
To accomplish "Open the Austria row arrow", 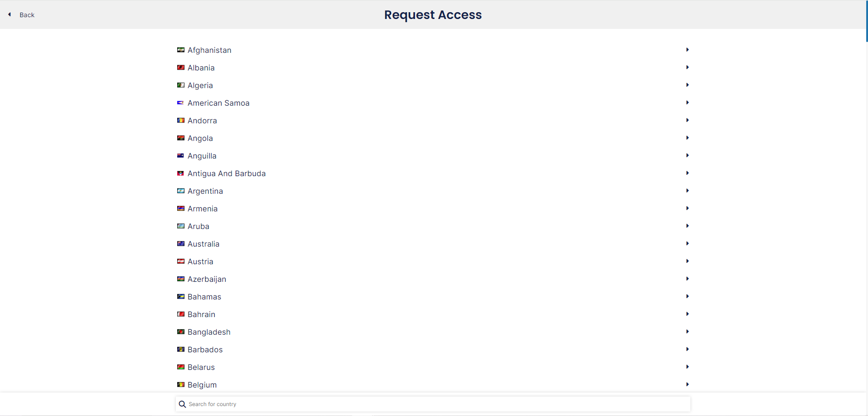I will pyautogui.click(x=687, y=261).
